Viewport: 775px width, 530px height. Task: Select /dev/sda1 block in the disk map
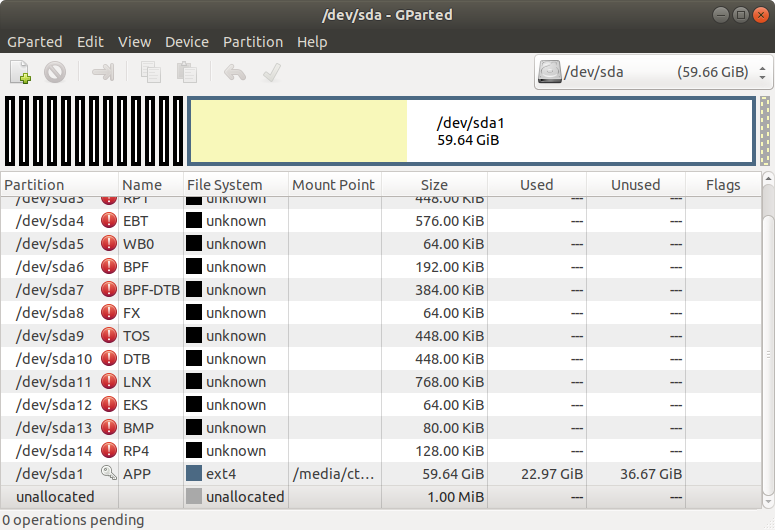472,131
